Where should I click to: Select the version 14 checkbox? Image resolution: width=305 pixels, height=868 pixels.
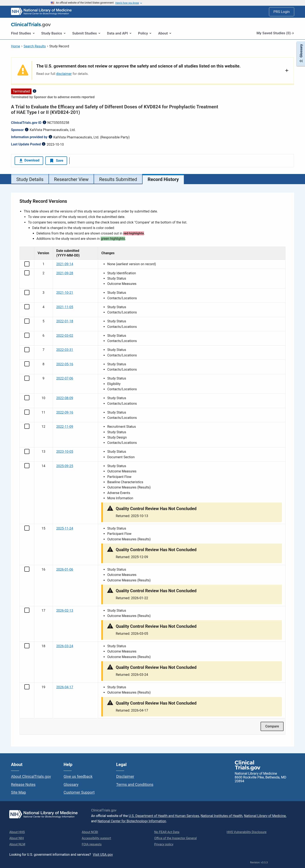[x=27, y=466]
